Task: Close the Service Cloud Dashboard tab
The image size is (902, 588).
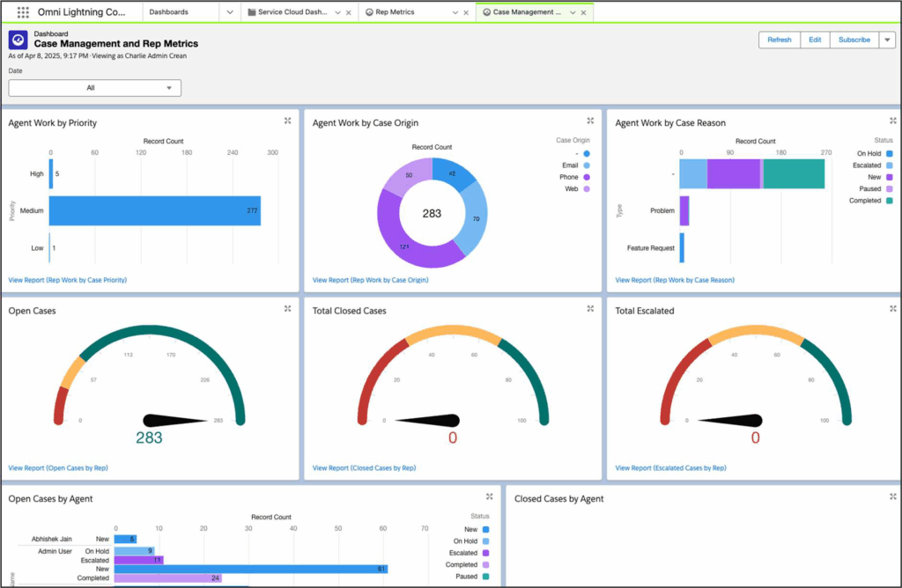Action: 349,13
